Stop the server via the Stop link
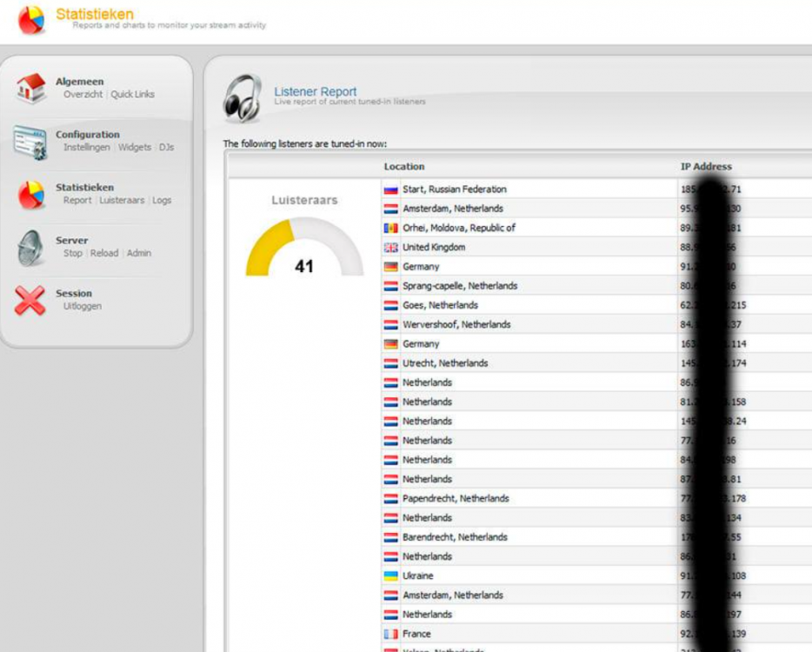This screenshot has width=812, height=652. point(73,254)
